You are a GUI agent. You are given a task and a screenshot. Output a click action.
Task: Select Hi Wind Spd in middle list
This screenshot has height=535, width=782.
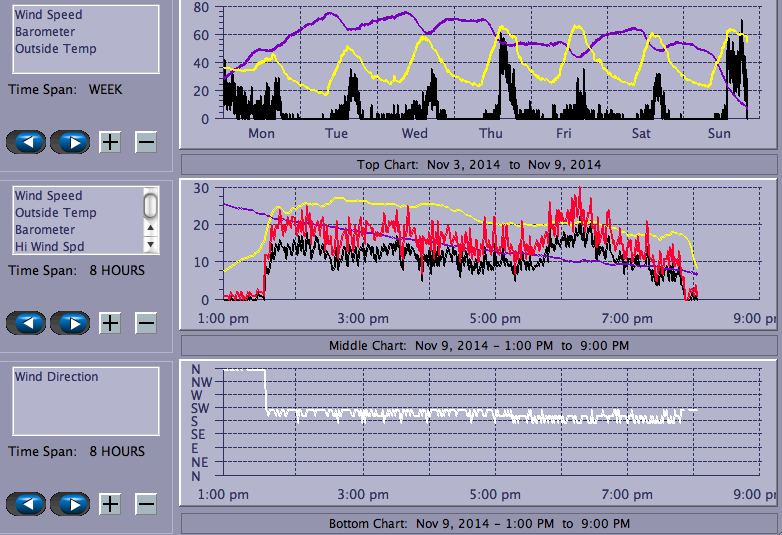(49, 246)
